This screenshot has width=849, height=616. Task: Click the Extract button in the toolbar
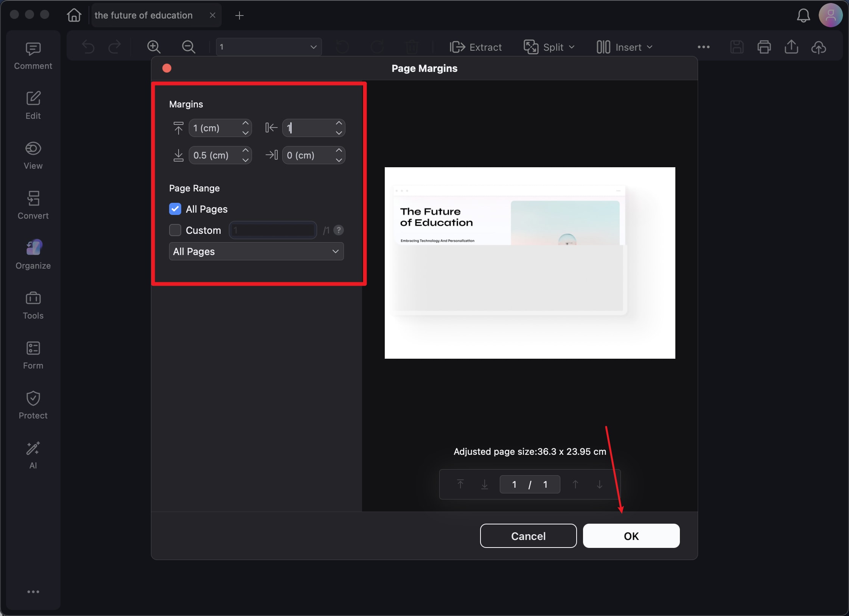click(476, 47)
